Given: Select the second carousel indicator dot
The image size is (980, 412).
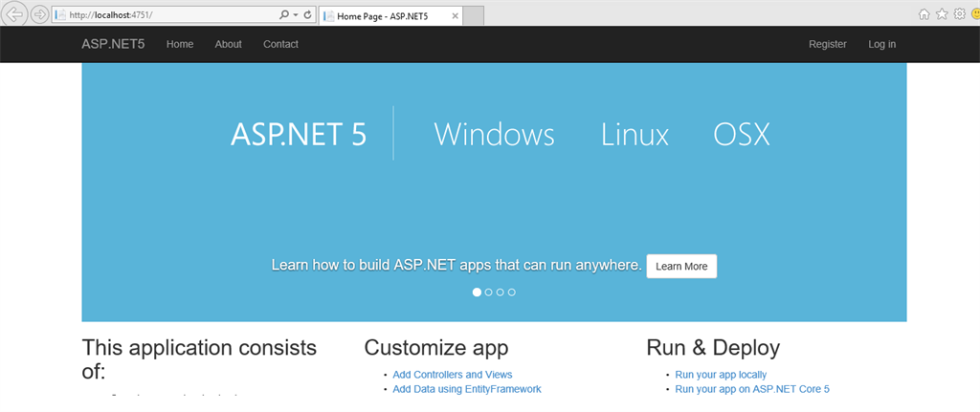Looking at the screenshot, I should (489, 293).
